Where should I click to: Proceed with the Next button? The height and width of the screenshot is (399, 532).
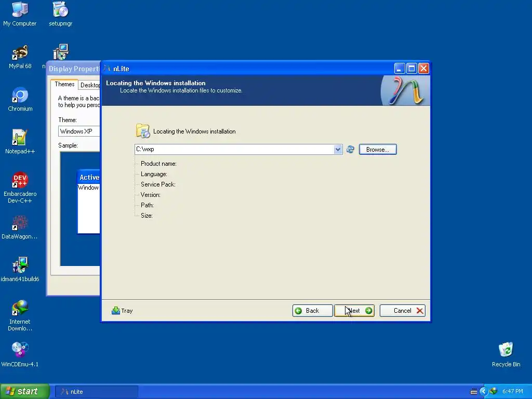(354, 311)
